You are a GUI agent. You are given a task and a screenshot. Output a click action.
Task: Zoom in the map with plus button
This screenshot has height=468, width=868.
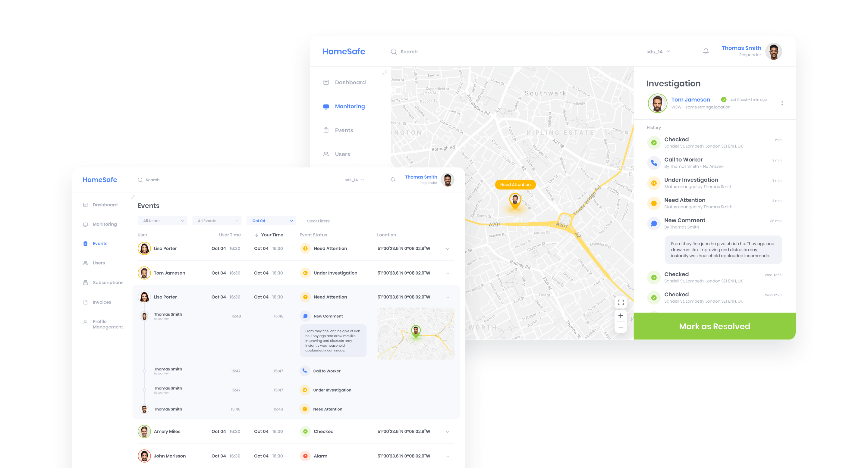pyautogui.click(x=621, y=316)
